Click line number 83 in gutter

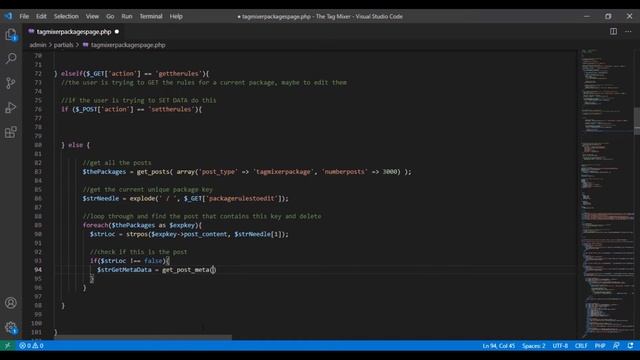(38, 171)
